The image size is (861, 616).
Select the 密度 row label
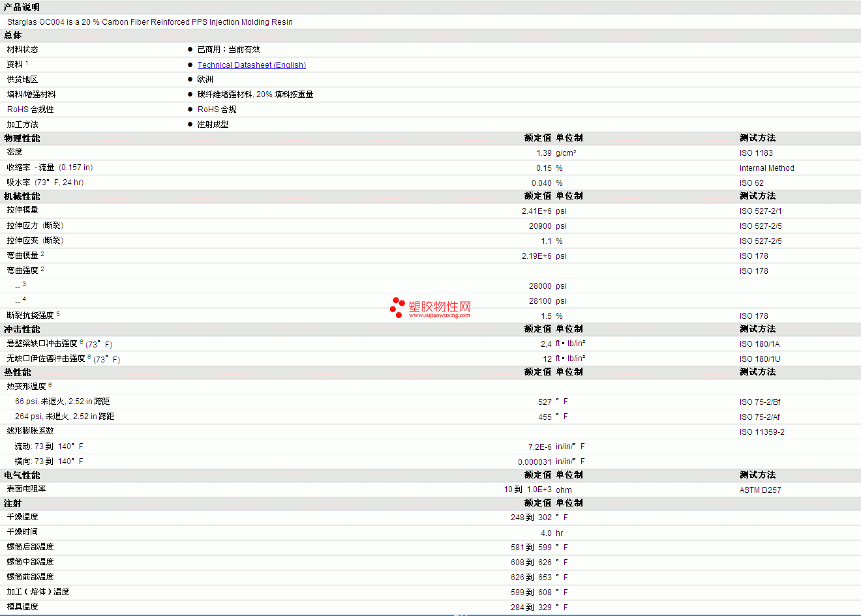[15, 152]
